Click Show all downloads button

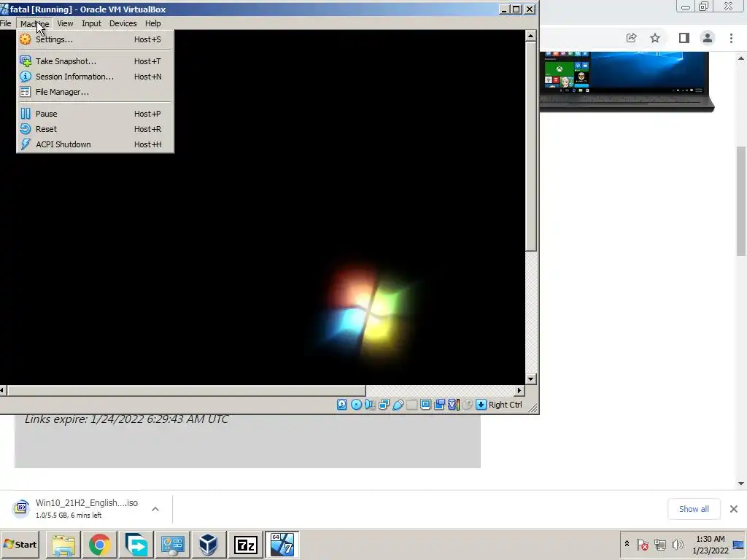(694, 509)
